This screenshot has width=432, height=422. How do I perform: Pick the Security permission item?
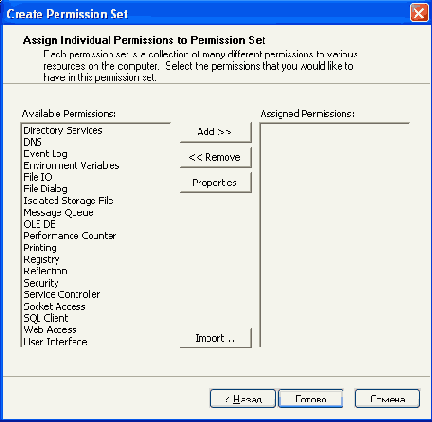[x=41, y=283]
